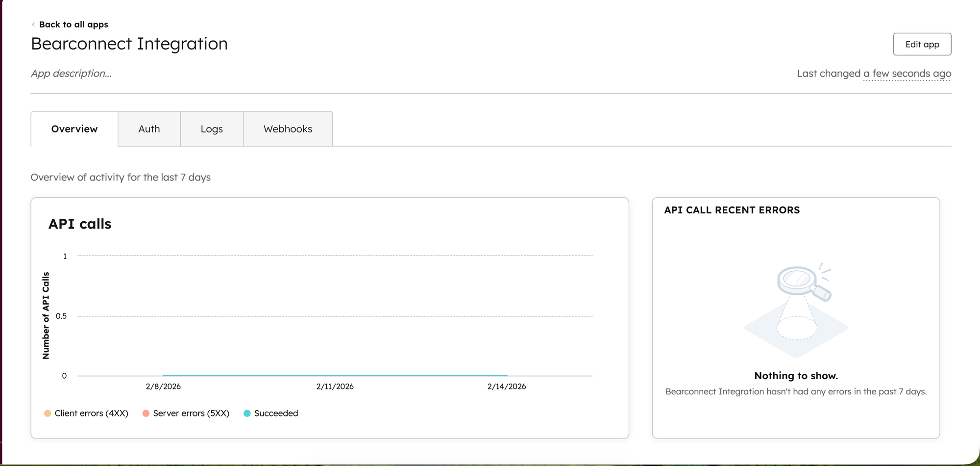Click the teal Succeeded legend dot
This screenshot has width=980, height=466.
click(x=247, y=414)
